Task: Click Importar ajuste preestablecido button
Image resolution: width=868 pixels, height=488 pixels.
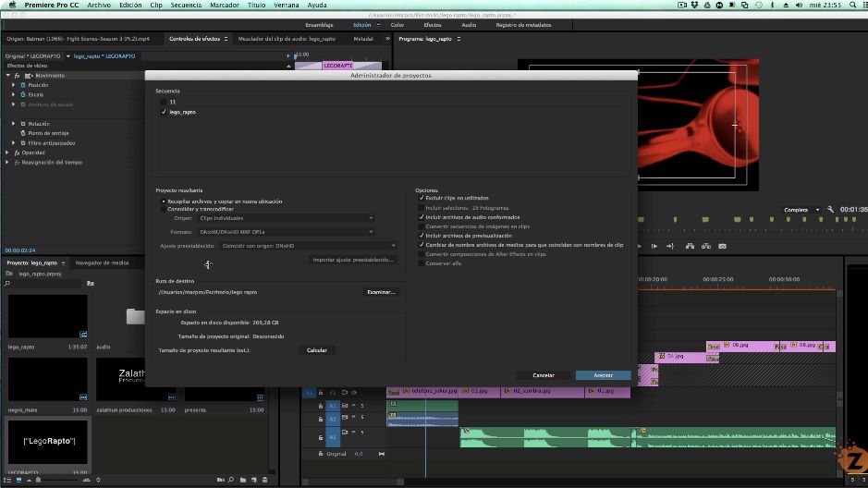Action: click(353, 260)
